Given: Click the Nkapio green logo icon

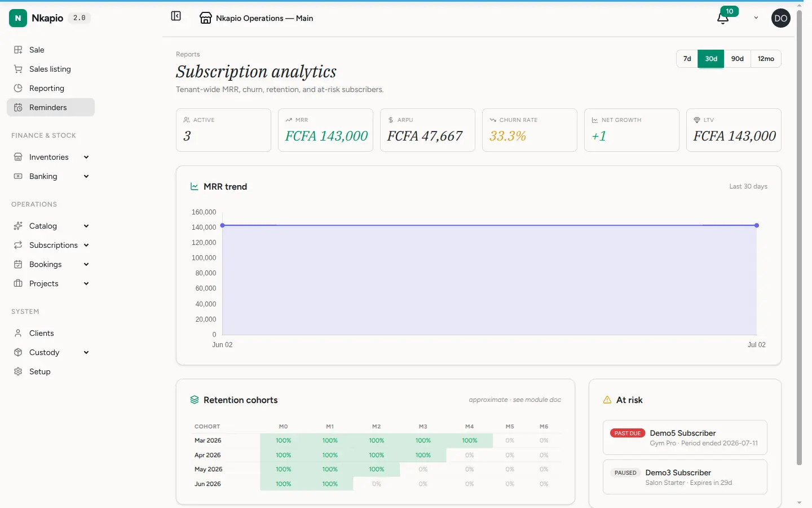Looking at the screenshot, I should 18,18.
